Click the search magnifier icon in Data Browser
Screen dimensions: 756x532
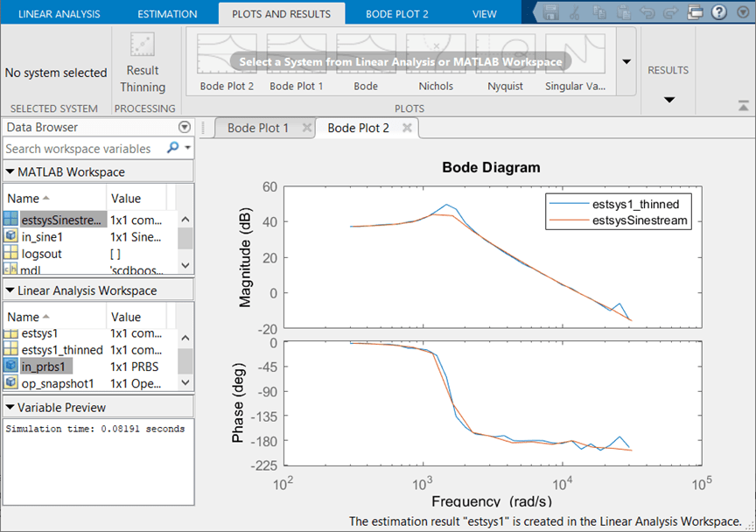[x=172, y=147]
